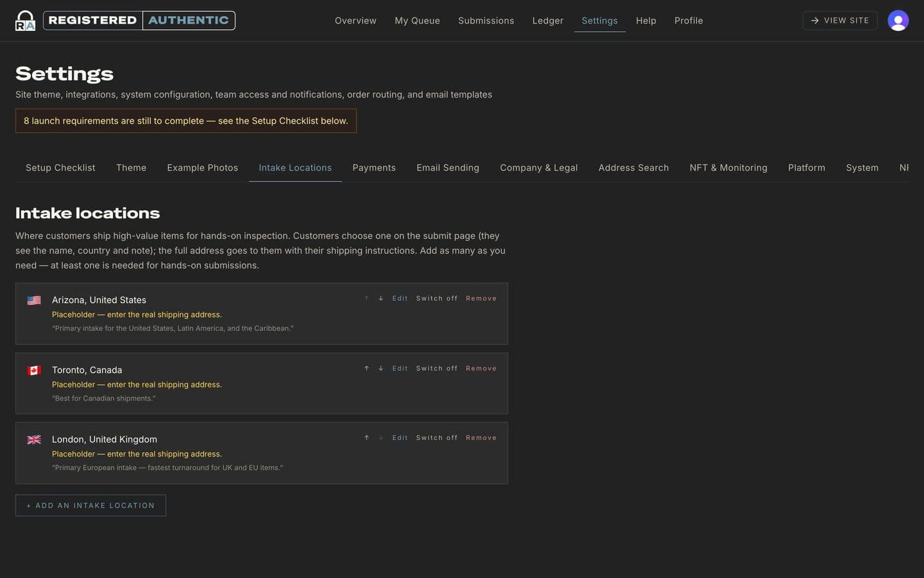Edit the London intake location
The height and width of the screenshot is (578, 924).
(400, 438)
